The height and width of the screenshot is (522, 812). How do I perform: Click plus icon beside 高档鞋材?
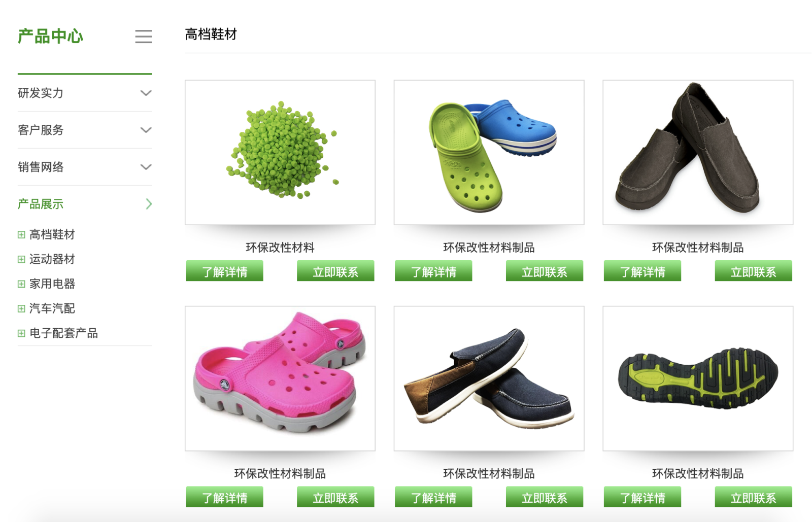pyautogui.click(x=21, y=235)
